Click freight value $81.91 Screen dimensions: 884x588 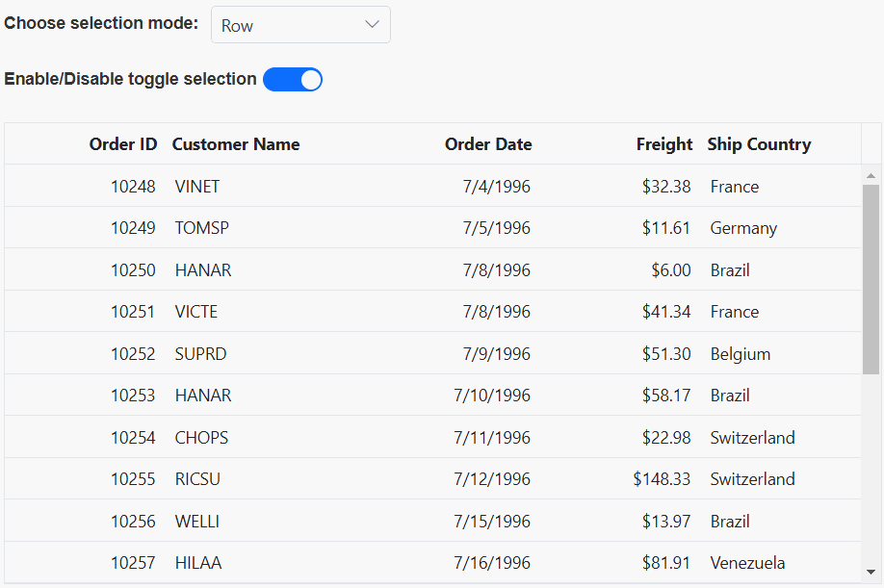[666, 563]
